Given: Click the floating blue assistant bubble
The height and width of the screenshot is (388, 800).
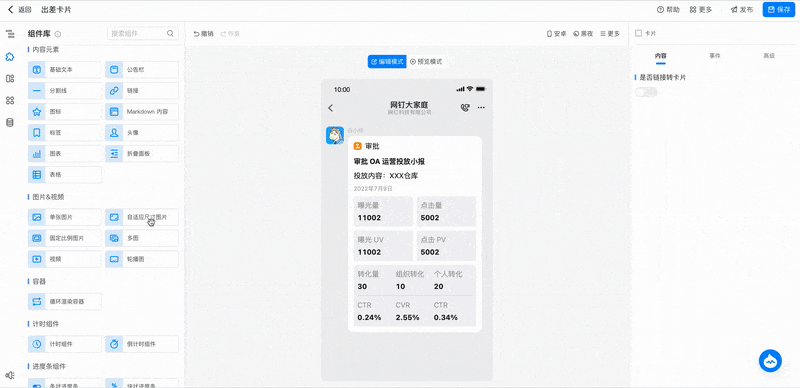Looking at the screenshot, I should (770, 361).
